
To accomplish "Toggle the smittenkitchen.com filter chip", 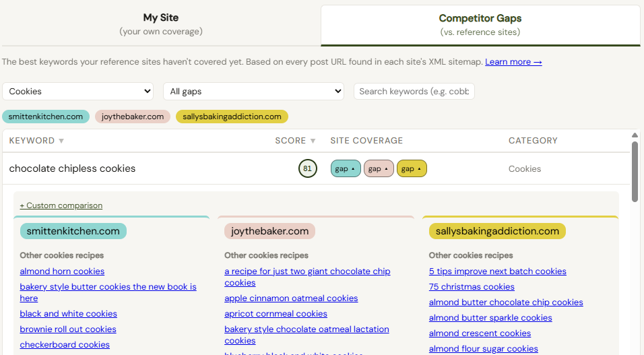I will click(46, 117).
